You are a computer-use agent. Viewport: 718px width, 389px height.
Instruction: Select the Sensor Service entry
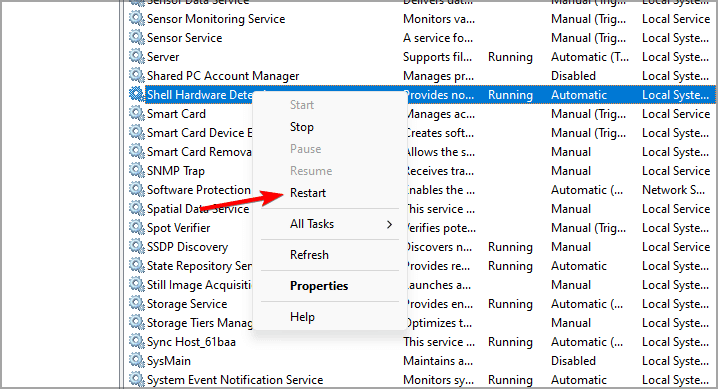[x=185, y=38]
